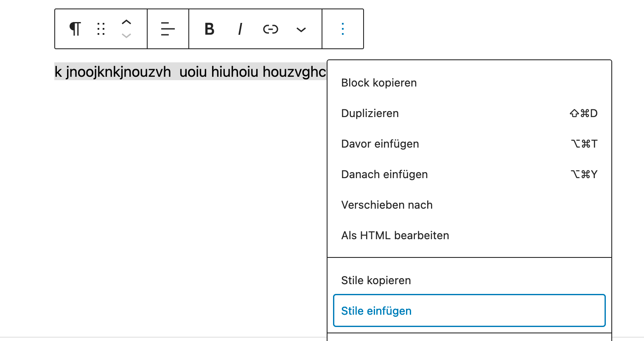This screenshot has width=644, height=341.
Task: Click the empty editor area below the paragraph
Action: click(x=170, y=191)
